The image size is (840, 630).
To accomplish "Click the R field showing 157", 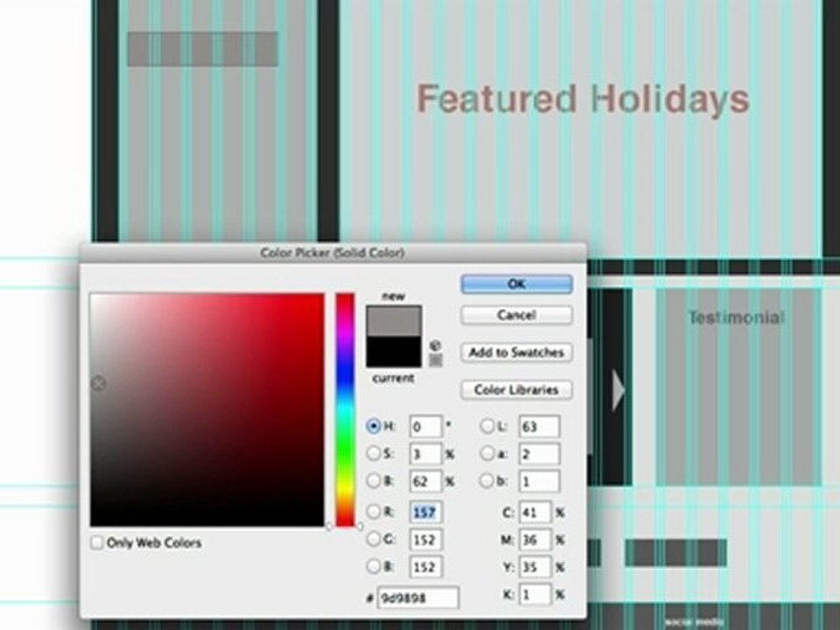I will tap(426, 512).
